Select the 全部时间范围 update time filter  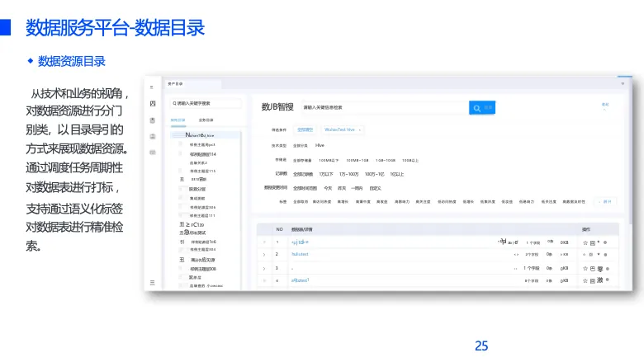(x=305, y=188)
